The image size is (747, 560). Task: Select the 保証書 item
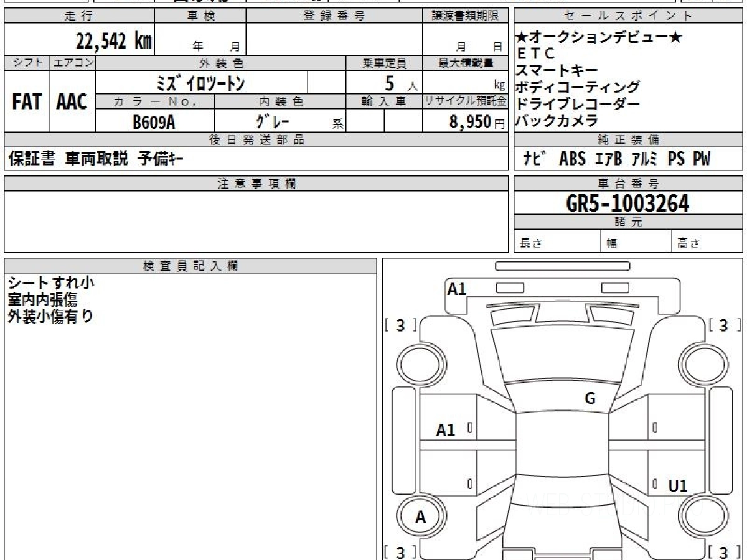(32, 159)
